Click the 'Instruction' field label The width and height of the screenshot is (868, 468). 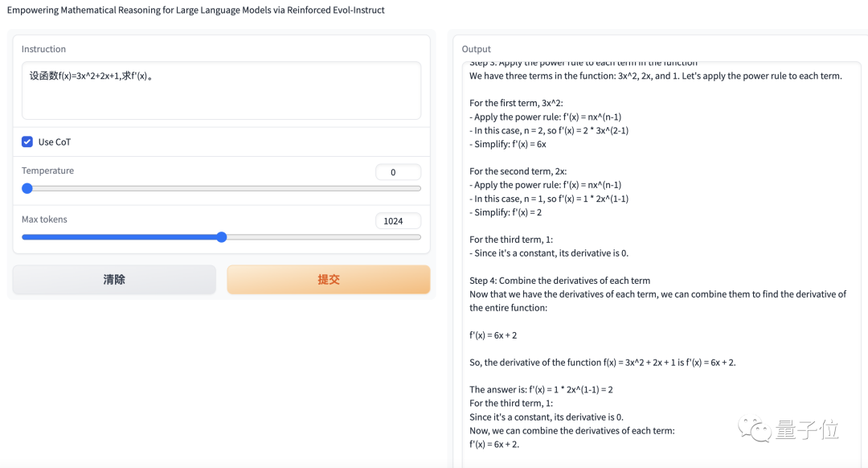(x=43, y=49)
